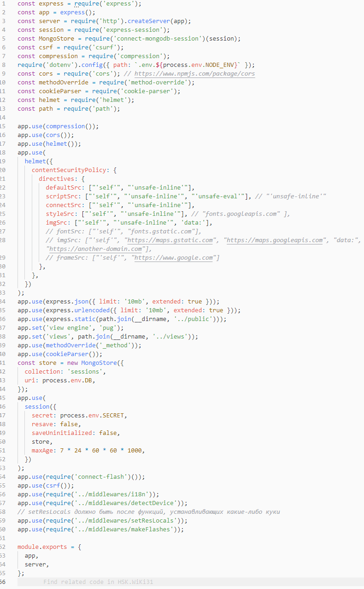Follow the https://maps.googleapis.com link

pos(275,240)
